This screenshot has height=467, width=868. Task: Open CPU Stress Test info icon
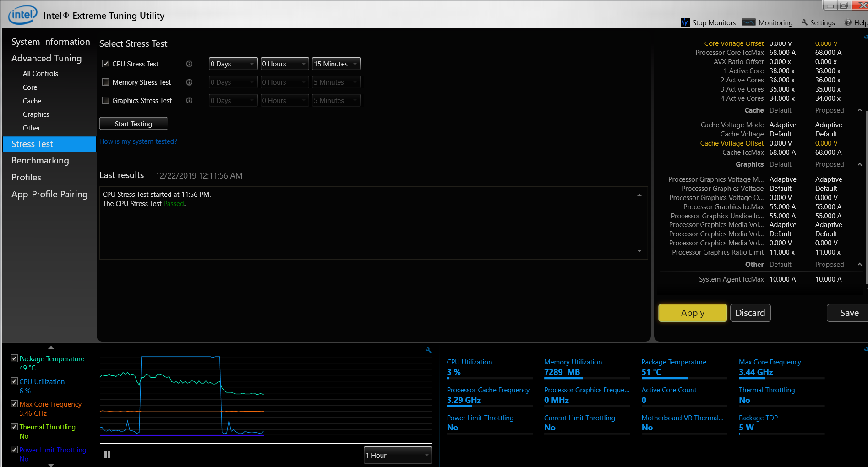click(189, 64)
